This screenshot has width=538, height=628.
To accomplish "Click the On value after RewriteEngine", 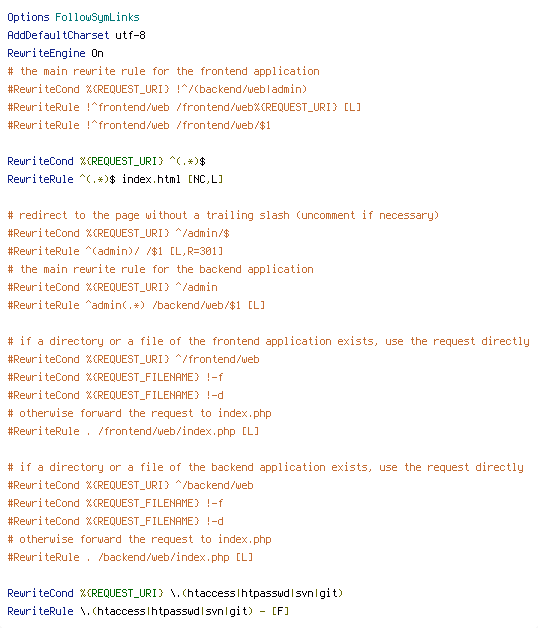I will [x=97, y=53].
